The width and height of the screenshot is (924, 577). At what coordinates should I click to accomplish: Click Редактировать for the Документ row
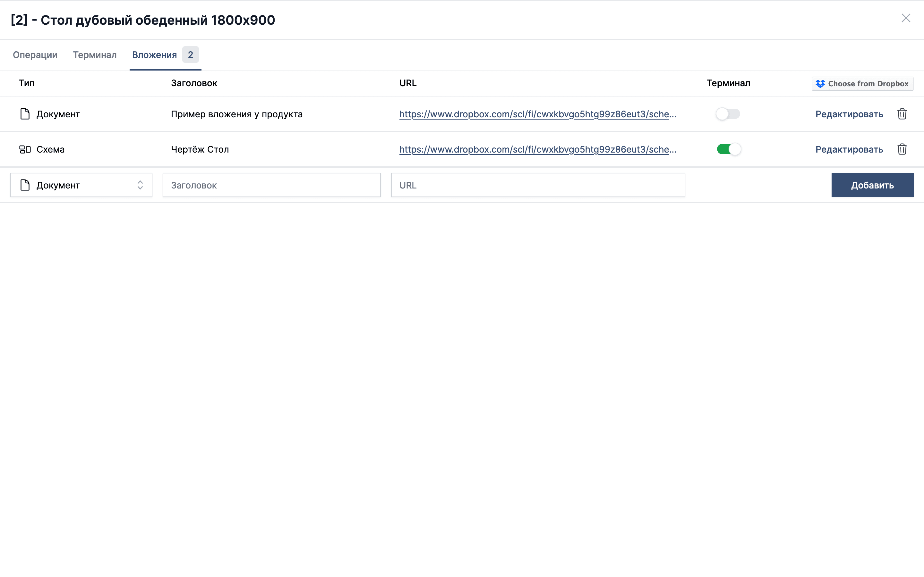pyautogui.click(x=849, y=114)
